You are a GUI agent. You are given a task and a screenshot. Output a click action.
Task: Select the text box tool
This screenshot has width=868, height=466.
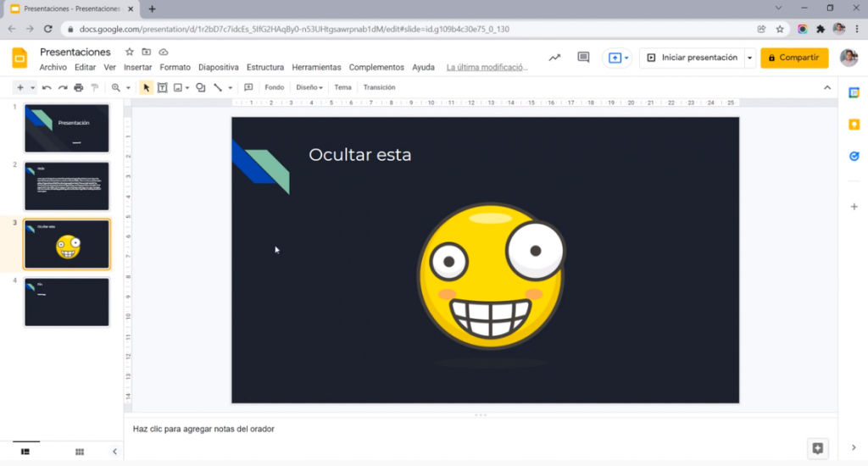coord(162,87)
